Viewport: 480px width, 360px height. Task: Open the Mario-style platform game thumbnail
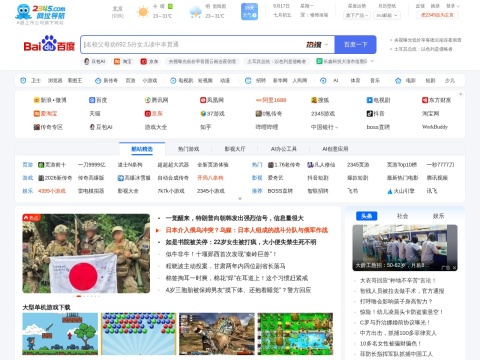click(x=60, y=334)
